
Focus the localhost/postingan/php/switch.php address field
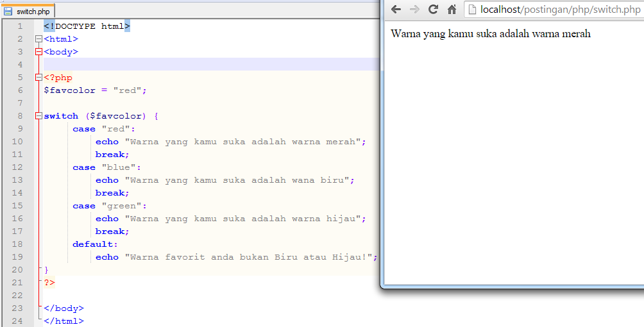coord(552,9)
